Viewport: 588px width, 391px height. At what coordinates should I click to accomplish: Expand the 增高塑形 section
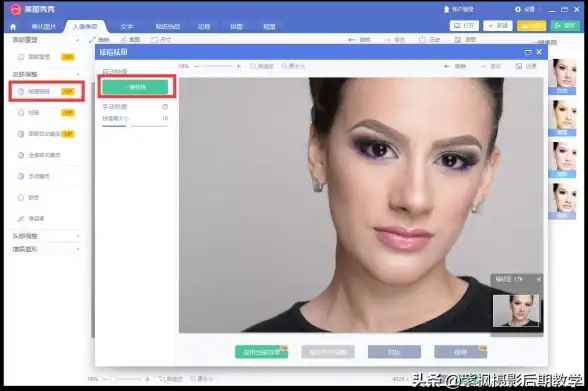click(x=78, y=249)
